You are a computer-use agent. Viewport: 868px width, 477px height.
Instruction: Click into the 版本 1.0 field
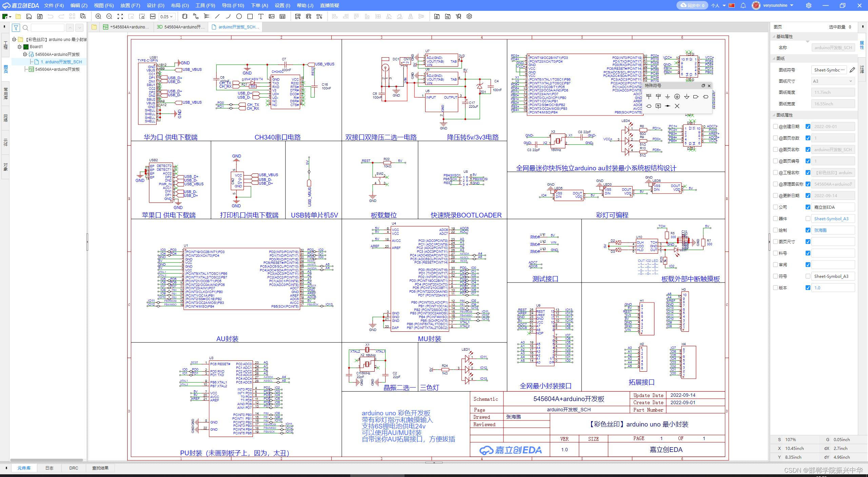[833, 288]
